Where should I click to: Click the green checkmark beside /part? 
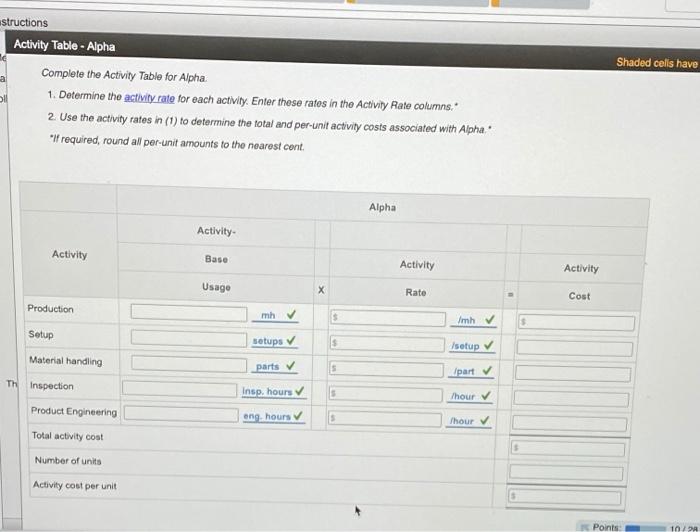tap(487, 370)
